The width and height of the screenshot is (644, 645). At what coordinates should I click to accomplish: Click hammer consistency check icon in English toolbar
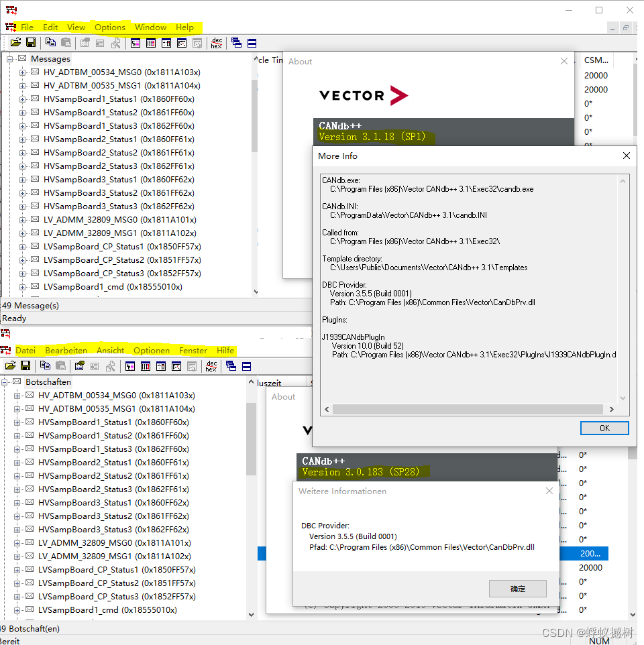point(116,43)
